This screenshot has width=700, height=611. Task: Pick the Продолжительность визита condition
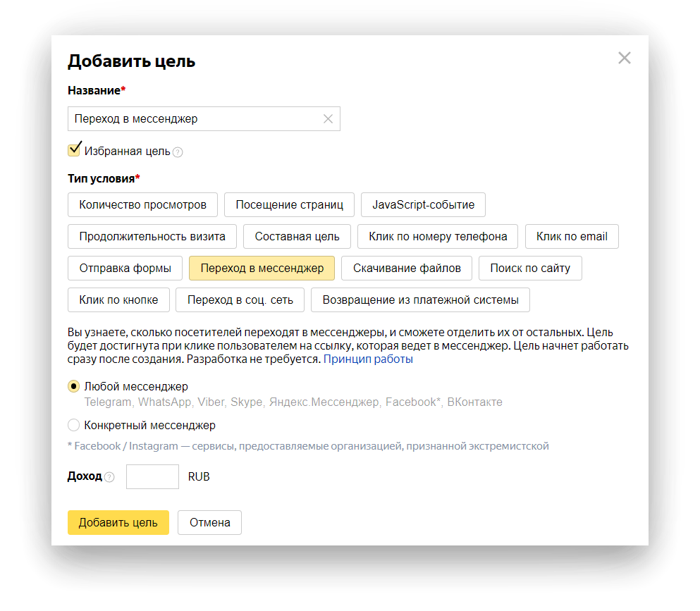[152, 237]
